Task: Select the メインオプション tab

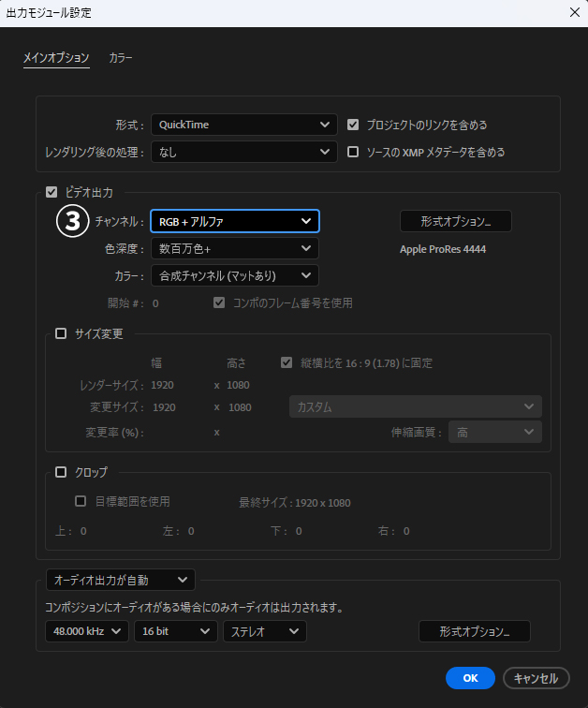Action: click(56, 58)
